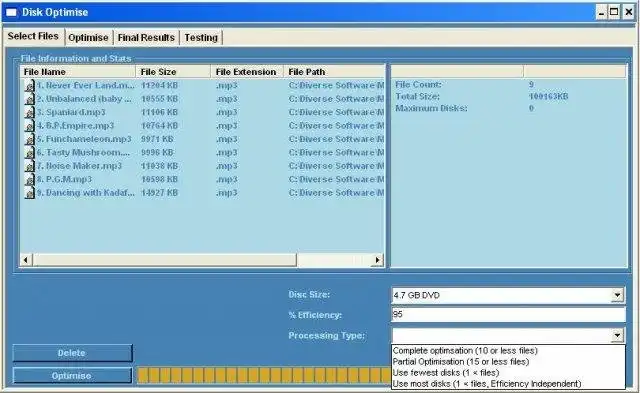Maximize the Disk Optimise window
Screen dimensions: 640x393
tap(614, 12)
